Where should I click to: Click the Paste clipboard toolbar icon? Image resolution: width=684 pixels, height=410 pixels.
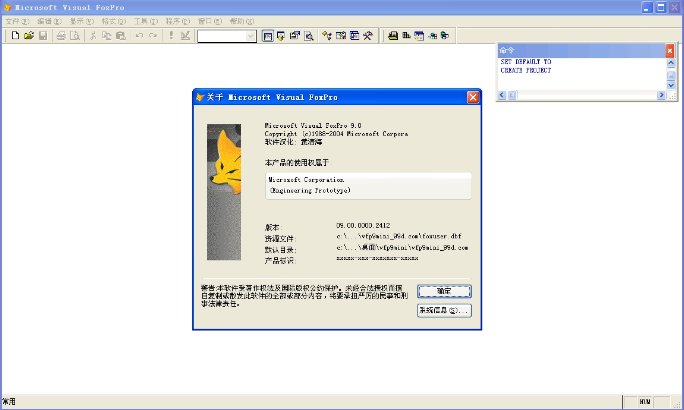[120, 36]
